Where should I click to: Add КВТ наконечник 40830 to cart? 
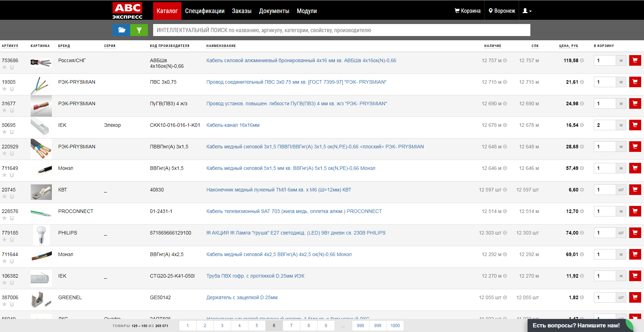point(635,190)
